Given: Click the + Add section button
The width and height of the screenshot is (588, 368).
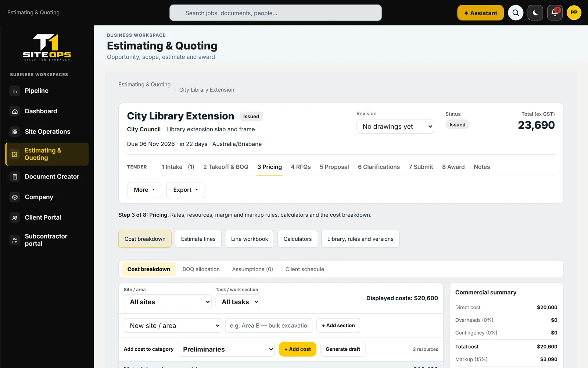Looking at the screenshot, I should (x=338, y=326).
